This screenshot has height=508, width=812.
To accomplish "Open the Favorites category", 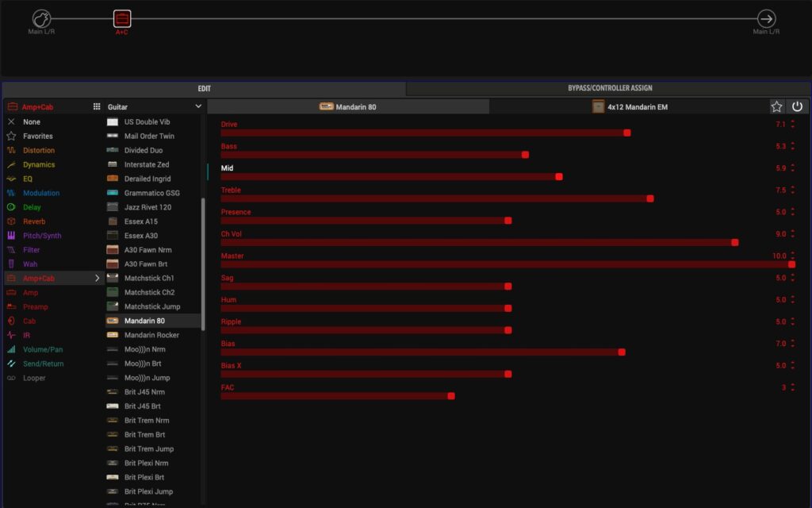I will [38, 136].
